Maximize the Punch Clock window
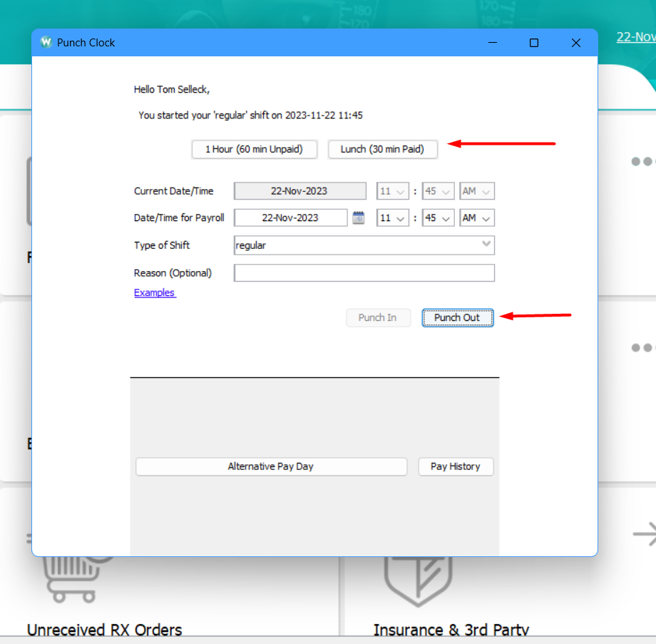656x644 pixels. pos(533,43)
